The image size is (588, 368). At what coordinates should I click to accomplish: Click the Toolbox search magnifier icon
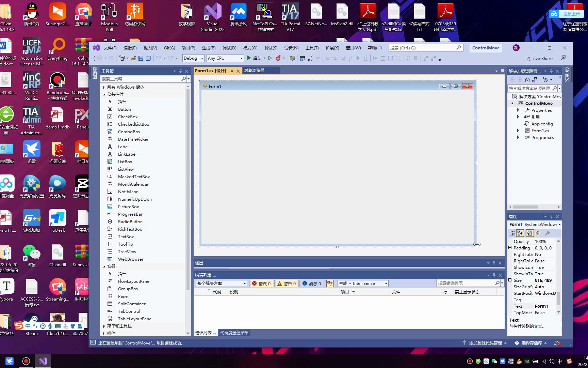[x=184, y=79]
